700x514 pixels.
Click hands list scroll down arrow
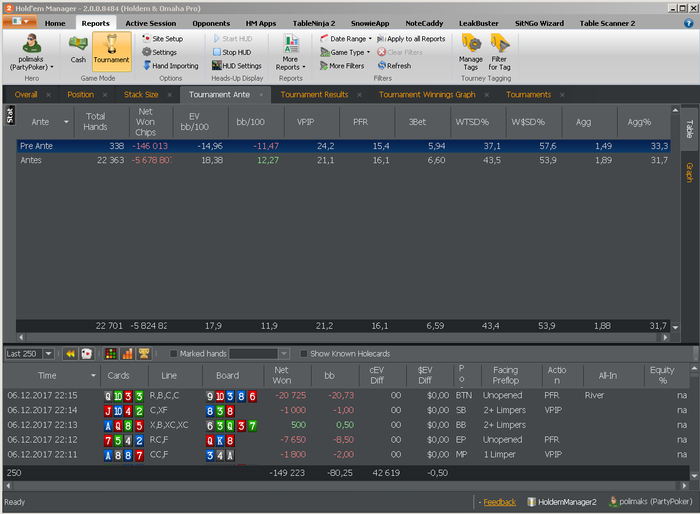point(694,476)
